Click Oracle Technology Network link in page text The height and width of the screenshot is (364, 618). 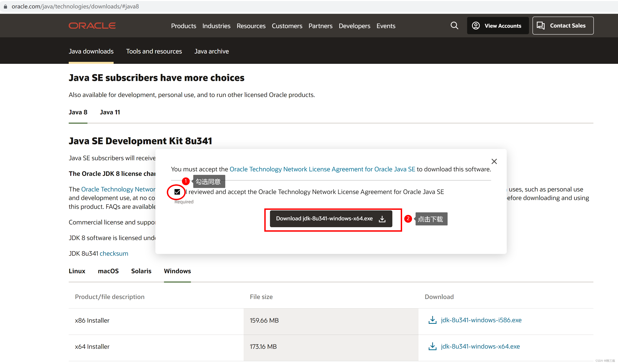click(118, 189)
